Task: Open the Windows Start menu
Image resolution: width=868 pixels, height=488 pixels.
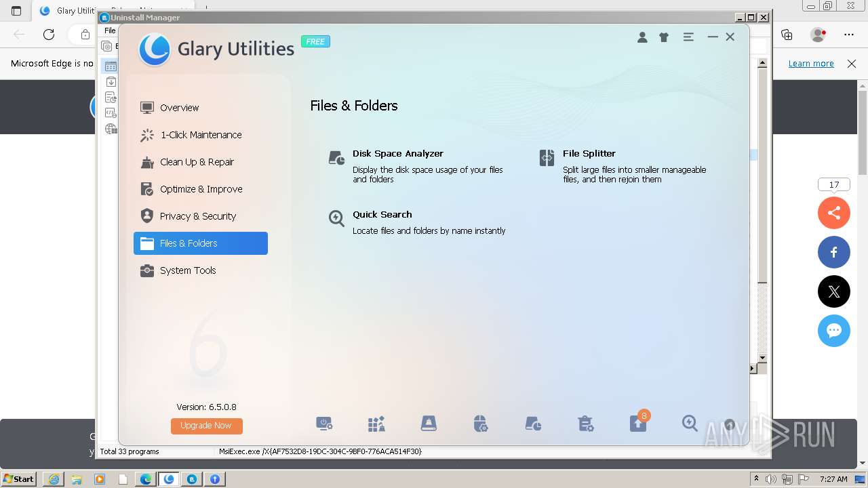Action: tap(18, 479)
